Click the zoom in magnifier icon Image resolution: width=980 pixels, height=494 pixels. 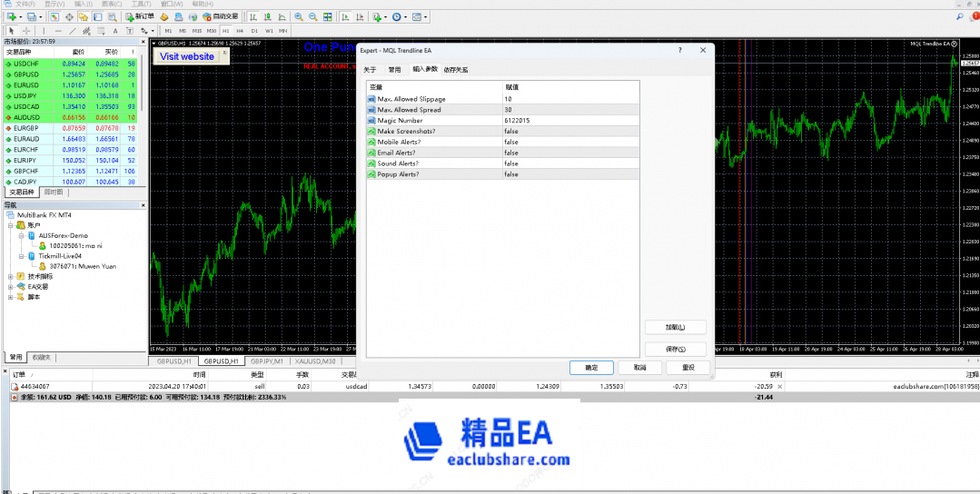[299, 17]
